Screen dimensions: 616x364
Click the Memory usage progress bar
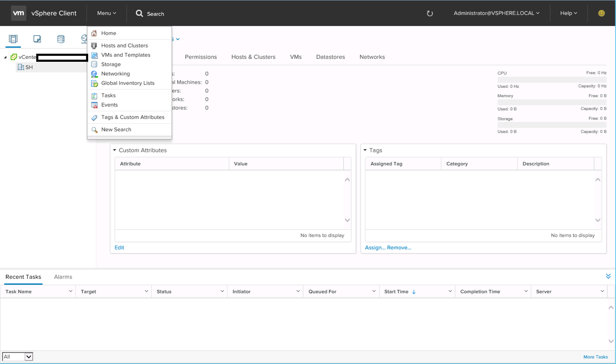click(552, 102)
